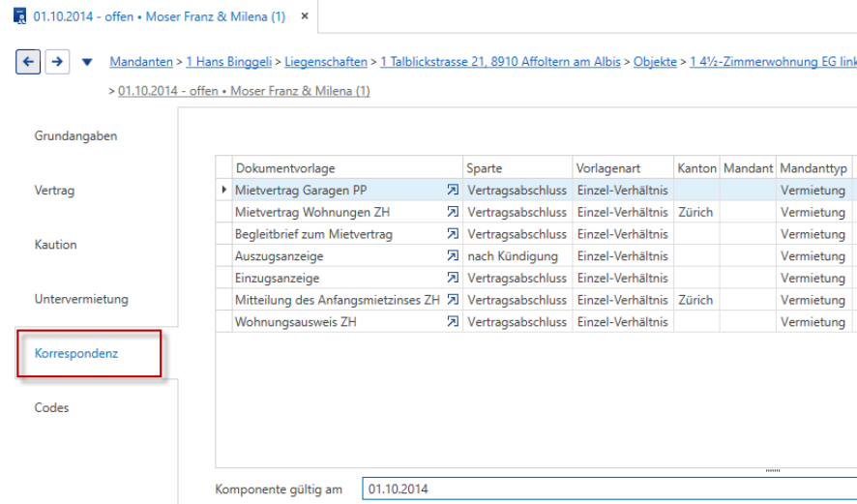The height and width of the screenshot is (504, 857).
Task: Open the navigation history dropdown triangle
Action: pos(87,62)
